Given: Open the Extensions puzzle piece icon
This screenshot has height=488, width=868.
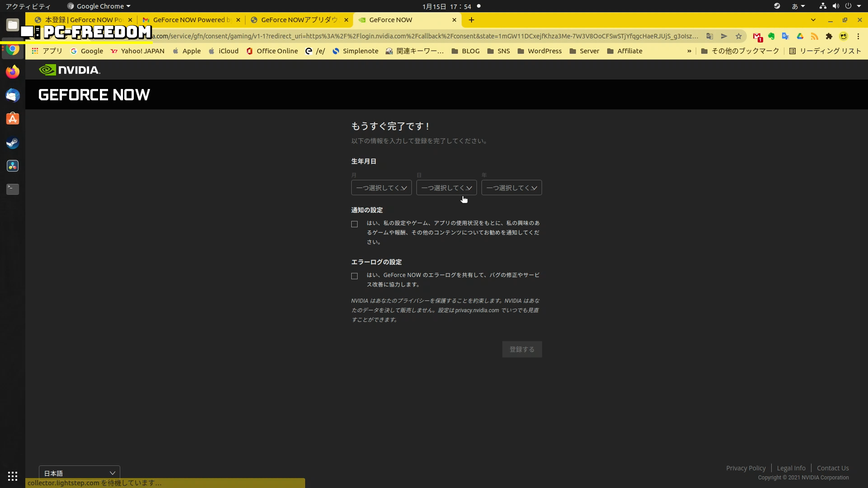Looking at the screenshot, I should tap(829, 36).
